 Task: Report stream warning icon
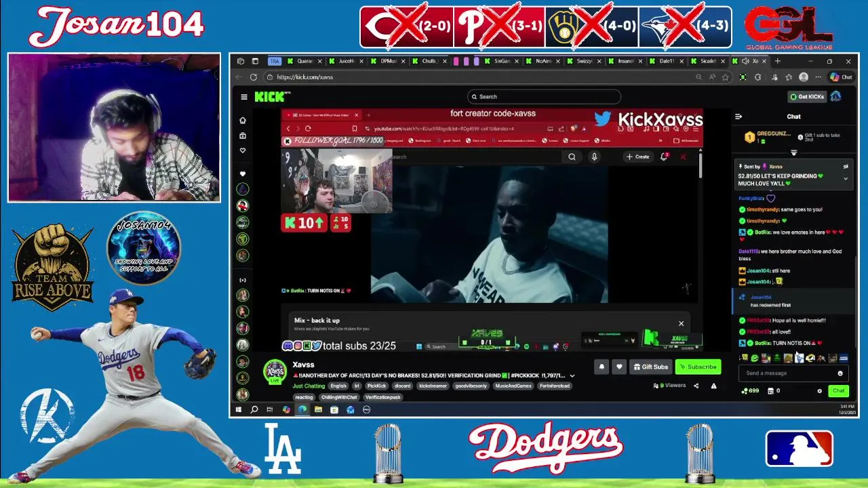tap(713, 386)
